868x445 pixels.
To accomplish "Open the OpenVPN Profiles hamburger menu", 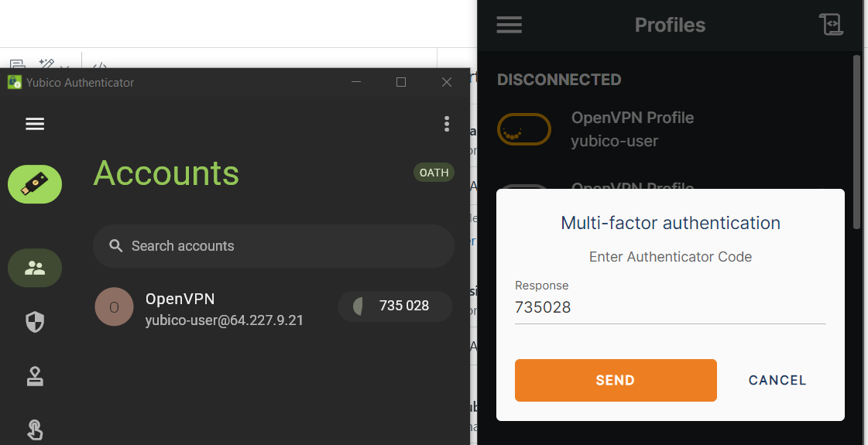I will click(x=509, y=25).
